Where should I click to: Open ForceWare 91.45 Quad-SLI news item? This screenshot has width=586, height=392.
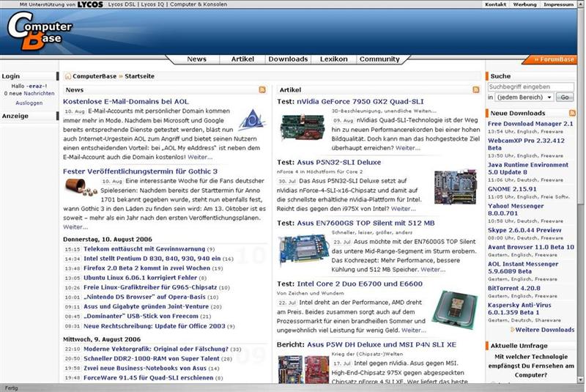(x=149, y=378)
